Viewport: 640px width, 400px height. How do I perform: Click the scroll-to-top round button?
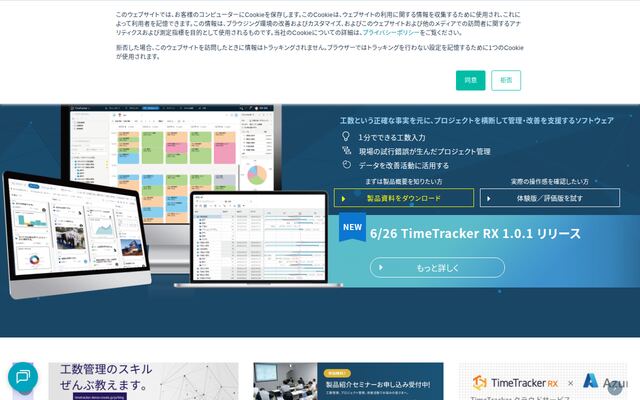click(x=615, y=388)
